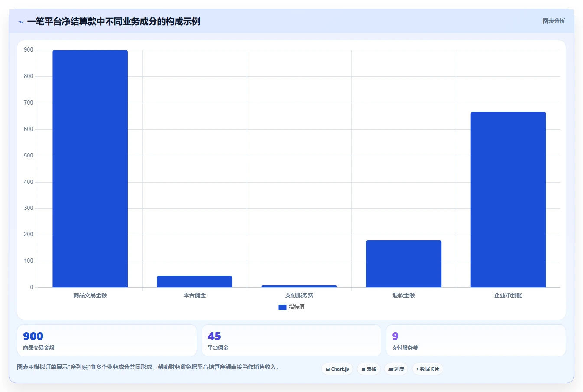583x392 pixels.
Task: Click the 指标值 legend label
Action: coord(297,307)
